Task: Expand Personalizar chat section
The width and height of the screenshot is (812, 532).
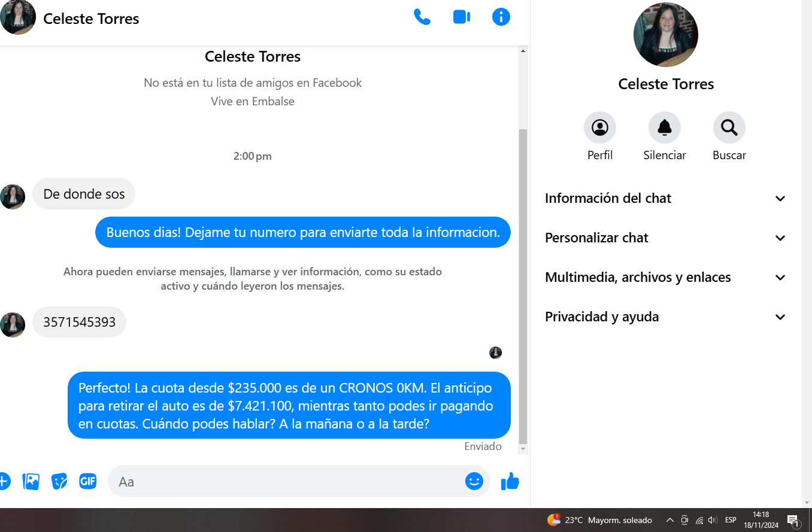Action: [665, 238]
